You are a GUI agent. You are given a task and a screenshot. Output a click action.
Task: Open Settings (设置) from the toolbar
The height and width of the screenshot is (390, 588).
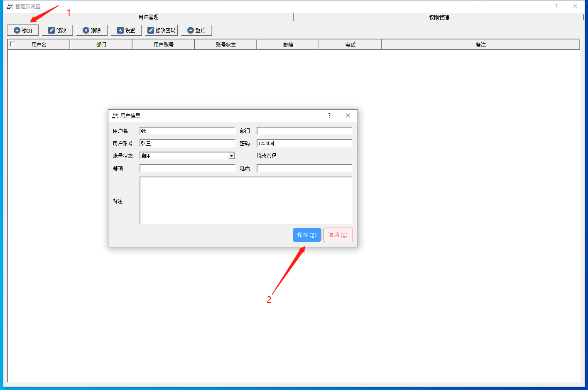tap(126, 30)
